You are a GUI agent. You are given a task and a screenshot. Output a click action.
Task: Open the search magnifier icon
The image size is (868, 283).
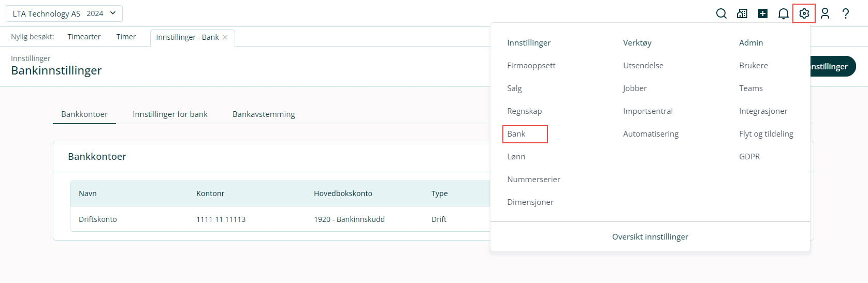(721, 14)
